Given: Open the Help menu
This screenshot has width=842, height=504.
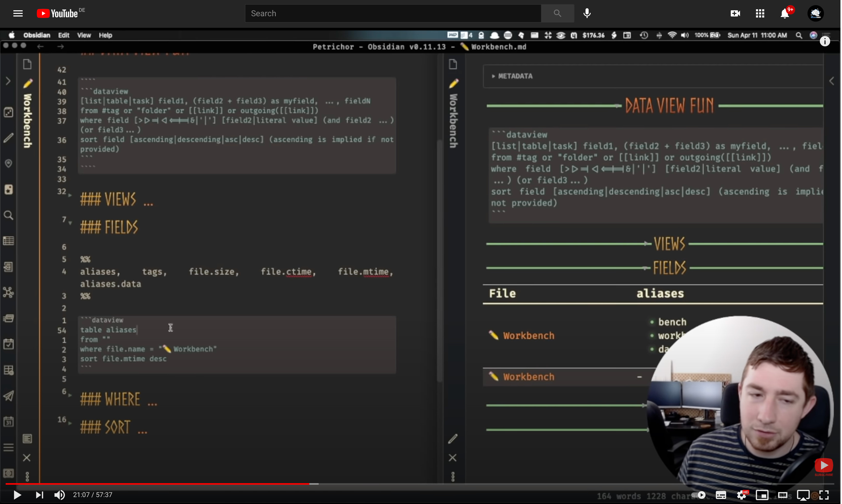Looking at the screenshot, I should pyautogui.click(x=105, y=35).
